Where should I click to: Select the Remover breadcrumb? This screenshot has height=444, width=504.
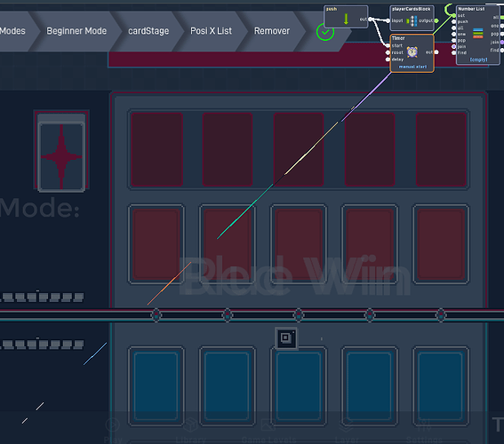pyautogui.click(x=272, y=31)
